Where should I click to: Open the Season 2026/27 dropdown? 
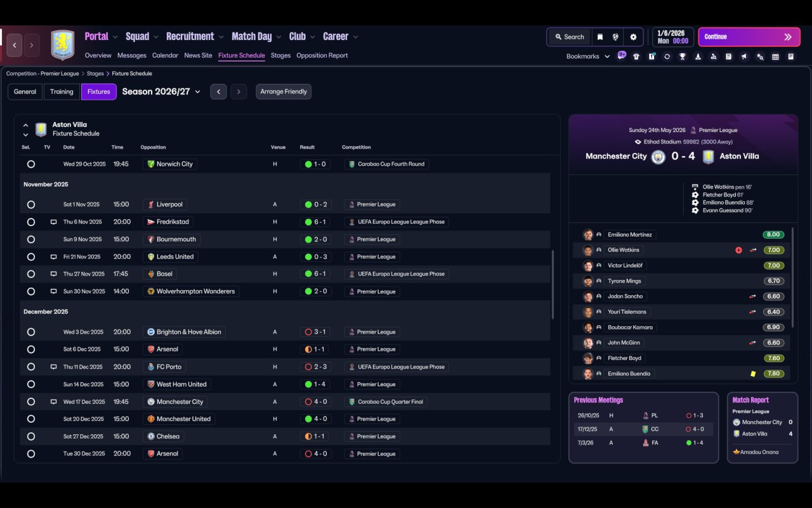pyautogui.click(x=161, y=91)
